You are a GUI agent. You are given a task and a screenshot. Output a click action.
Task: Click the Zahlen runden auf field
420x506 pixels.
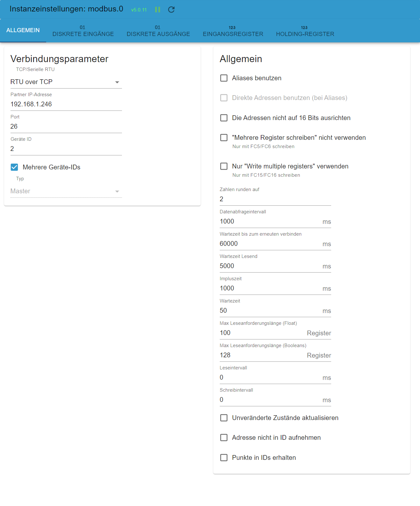tap(275, 199)
